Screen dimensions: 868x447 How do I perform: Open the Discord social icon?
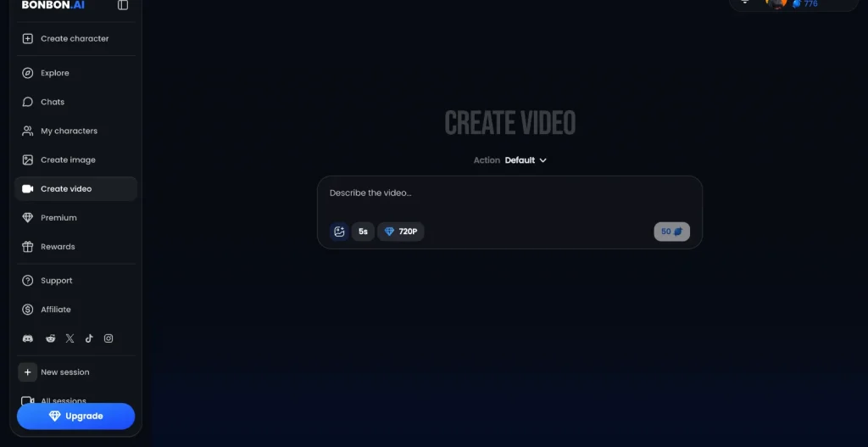(x=27, y=338)
